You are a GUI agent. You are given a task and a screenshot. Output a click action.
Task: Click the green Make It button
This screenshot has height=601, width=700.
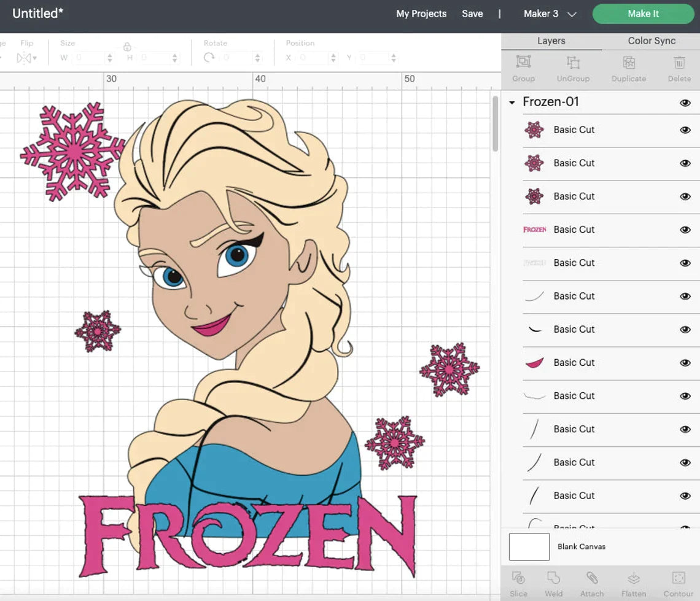[643, 14]
